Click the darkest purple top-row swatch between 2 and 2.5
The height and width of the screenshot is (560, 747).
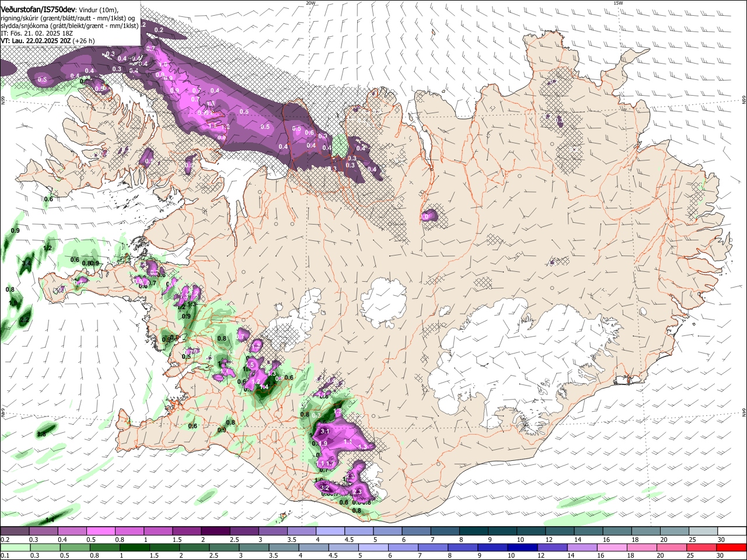click(x=215, y=531)
